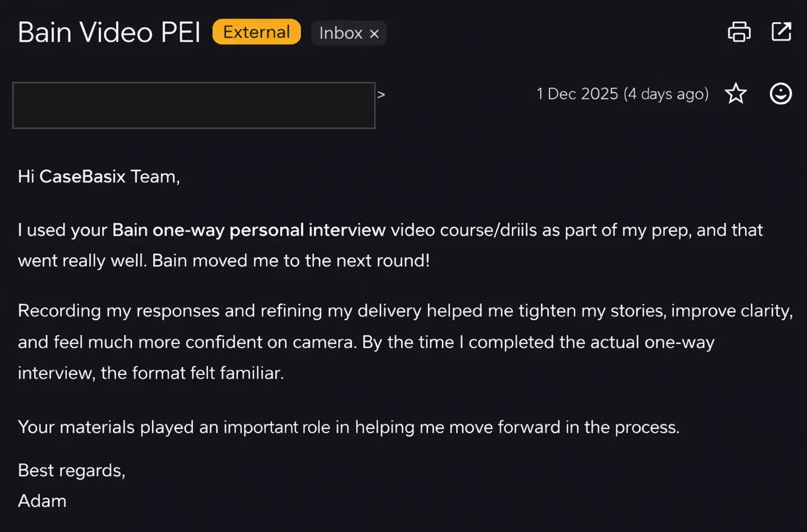Click the redacted sender details box
807x532 pixels.
click(194, 105)
